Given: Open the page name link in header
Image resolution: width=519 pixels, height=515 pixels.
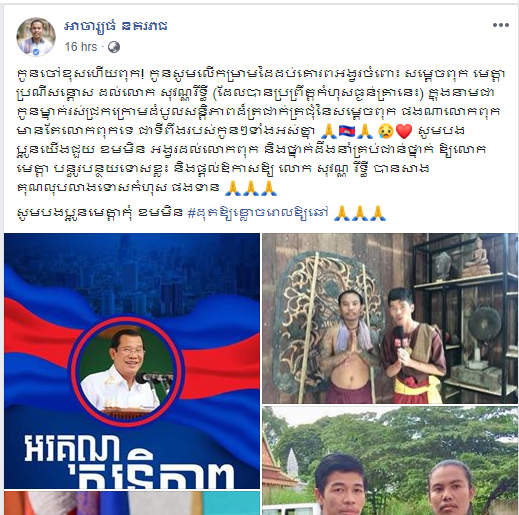Looking at the screenshot, I should click(x=116, y=26).
